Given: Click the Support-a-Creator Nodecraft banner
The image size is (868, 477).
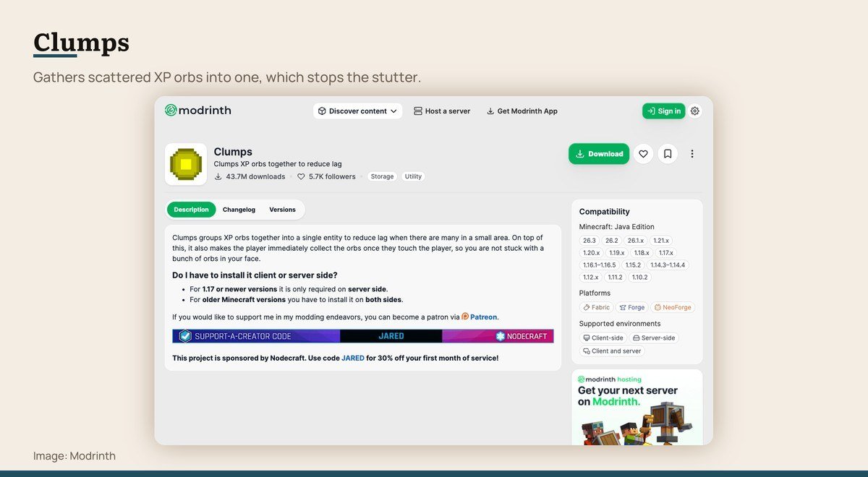Looking at the screenshot, I should pos(363,336).
